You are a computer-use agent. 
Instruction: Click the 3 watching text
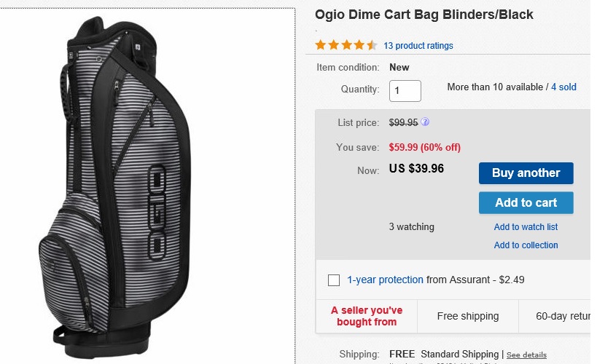click(x=411, y=227)
